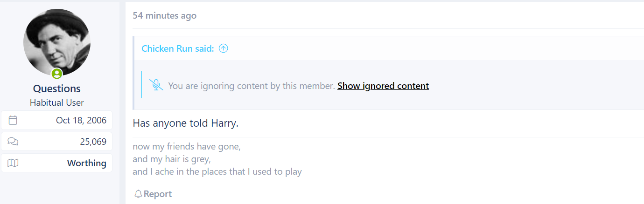Show ignored content from this member
This screenshot has height=204, width=644.
click(x=383, y=86)
